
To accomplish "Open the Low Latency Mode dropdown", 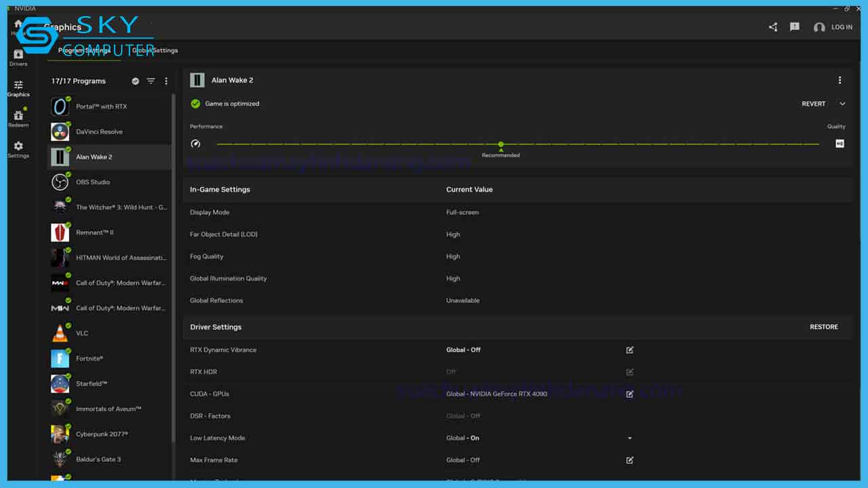I will 629,438.
